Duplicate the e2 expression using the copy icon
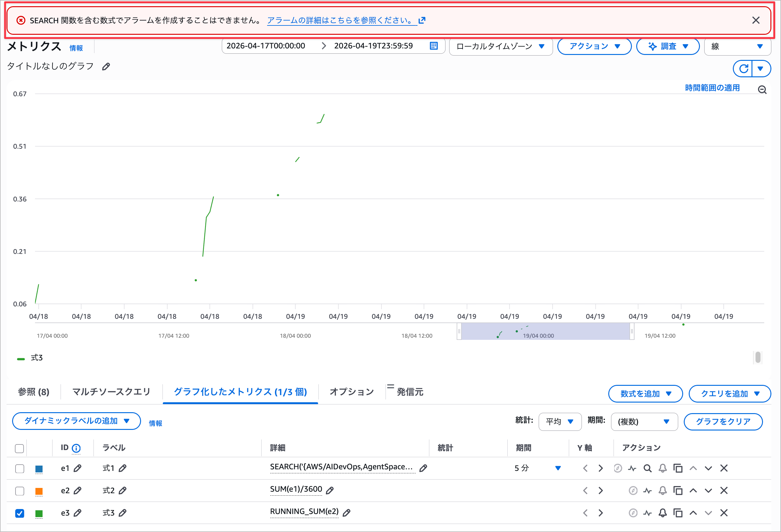 (x=678, y=490)
